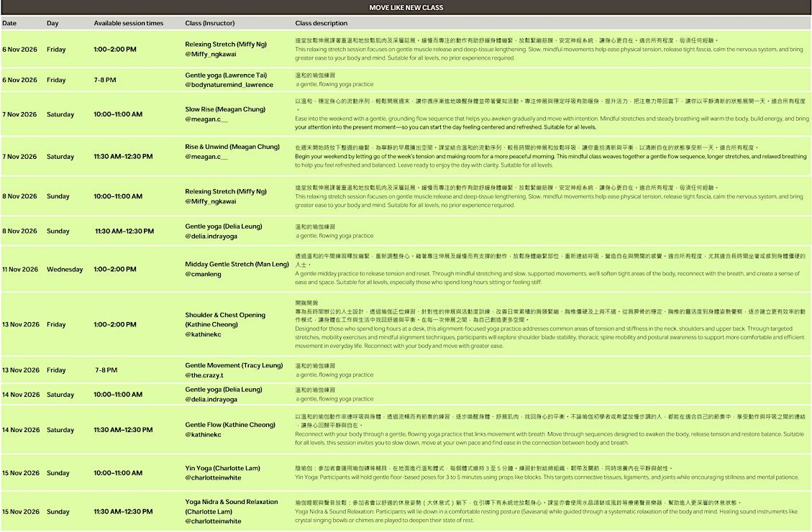Select Midday Gentle Stretch (Man Leng) class

tap(237, 264)
